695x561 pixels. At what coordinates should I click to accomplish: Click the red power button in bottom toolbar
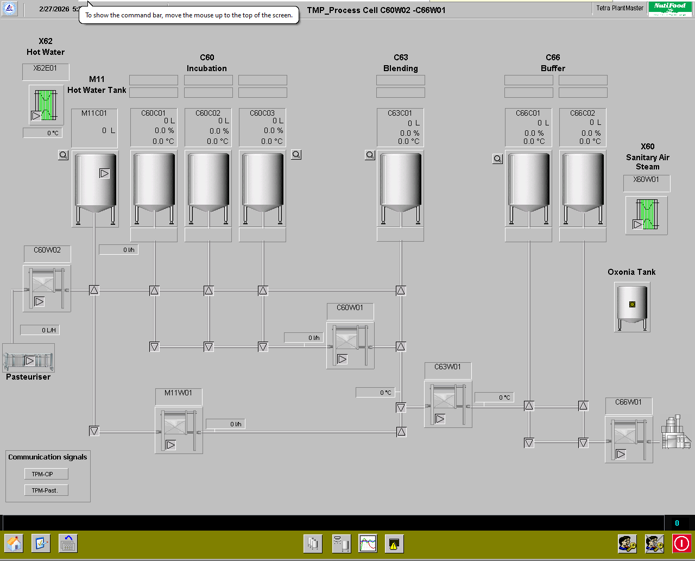681,543
